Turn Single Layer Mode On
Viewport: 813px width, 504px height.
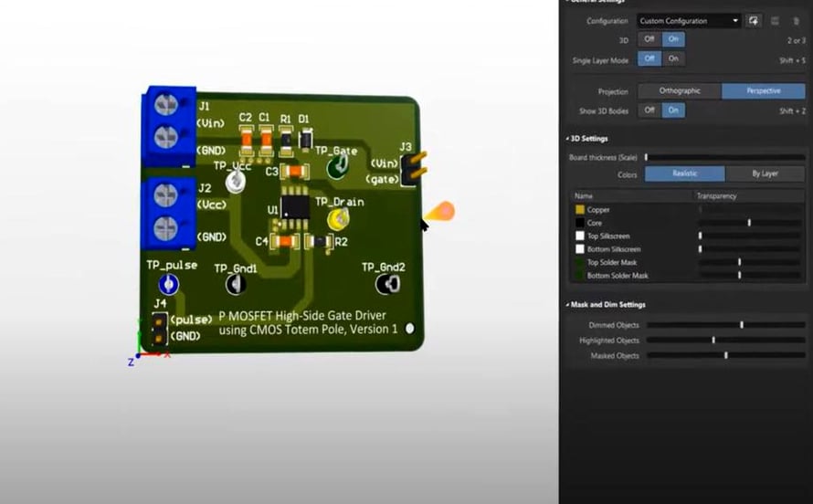[x=673, y=58]
